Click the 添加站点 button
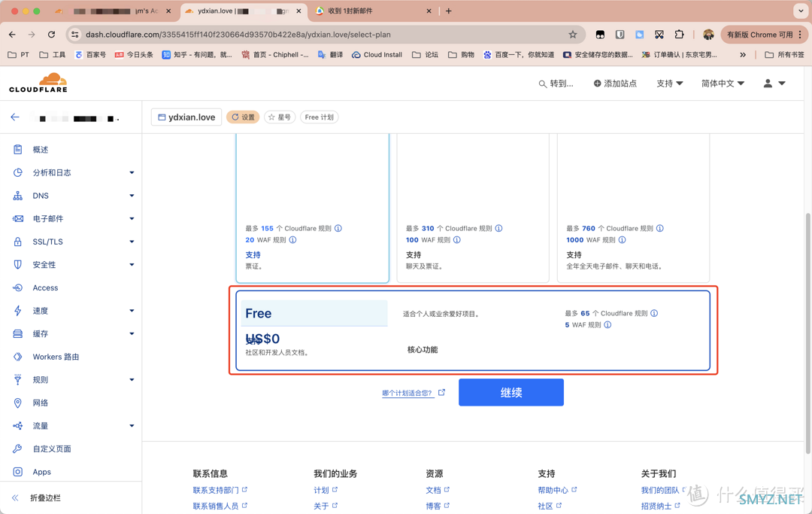This screenshot has width=812, height=514. pyautogui.click(x=615, y=84)
